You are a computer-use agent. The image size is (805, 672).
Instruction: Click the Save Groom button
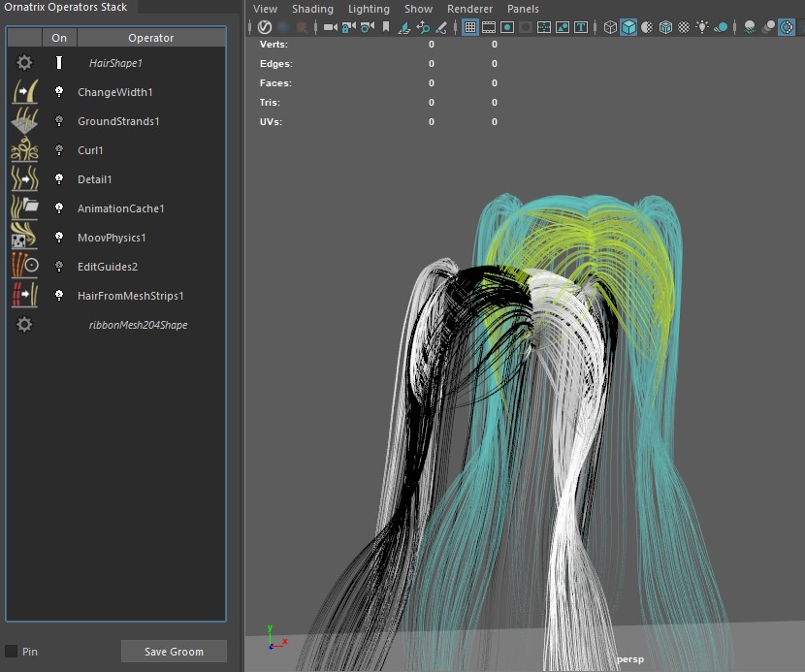174,652
